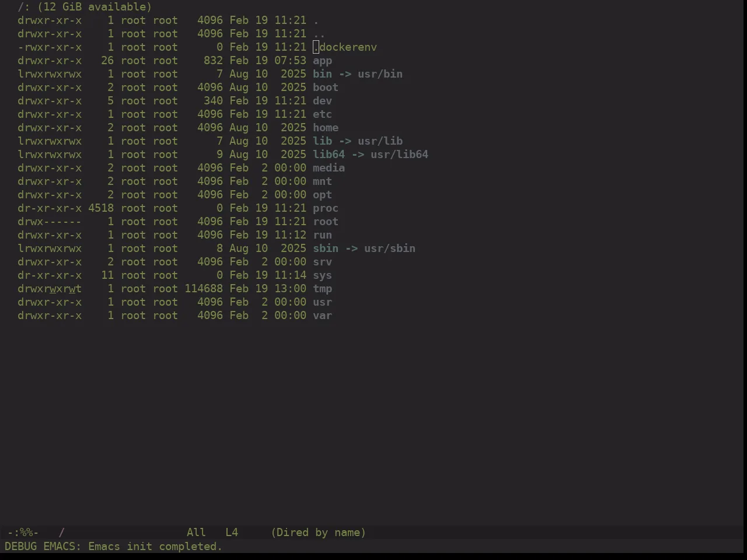Screen dimensions: 747x560
Task: Click the 'Dired by name' mode indicator
Action: tap(319, 533)
